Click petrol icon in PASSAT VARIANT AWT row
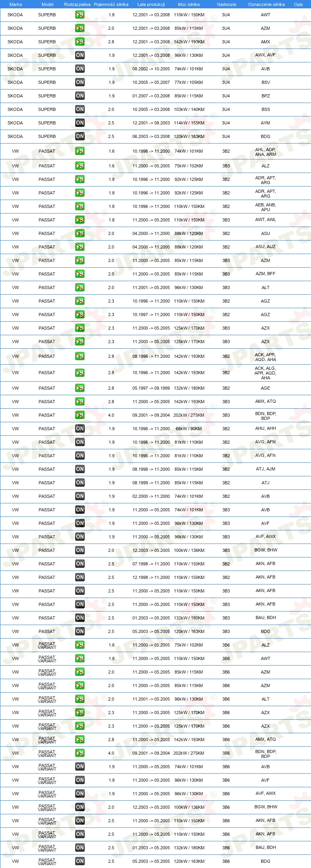Screen dimensions: 311x868 click(x=80, y=658)
